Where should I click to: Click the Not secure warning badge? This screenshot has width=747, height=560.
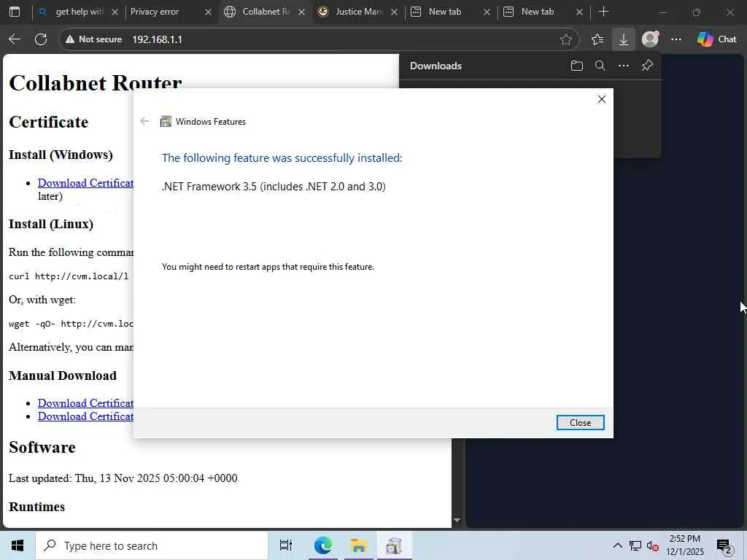tap(94, 39)
